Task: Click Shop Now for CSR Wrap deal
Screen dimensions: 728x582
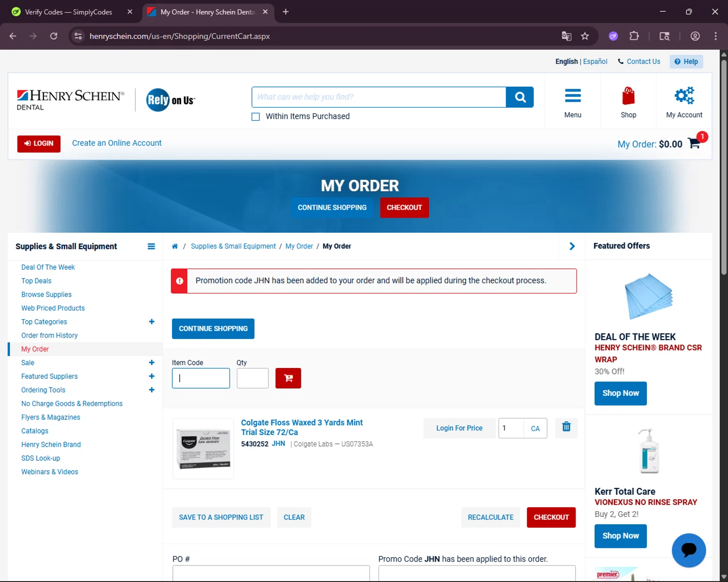Action: [620, 393]
